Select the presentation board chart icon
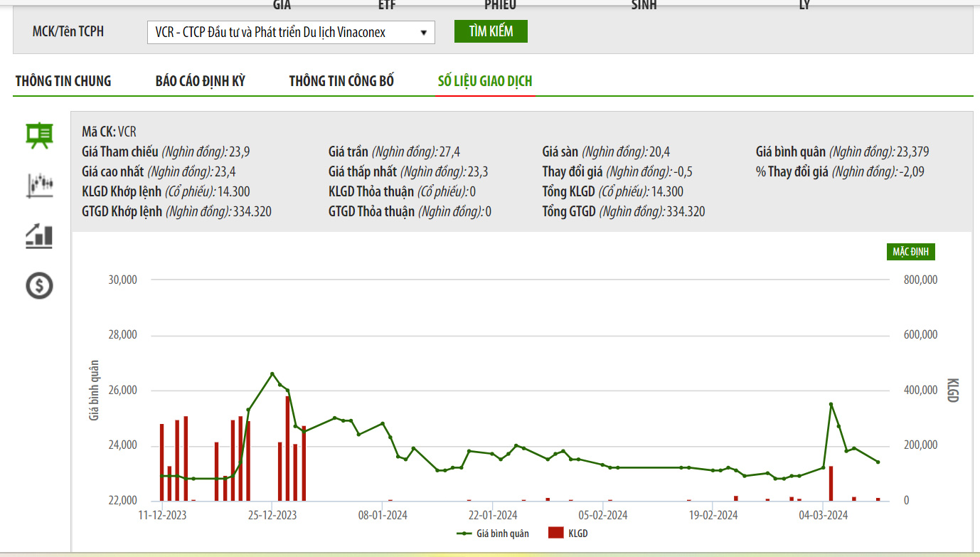The width and height of the screenshot is (980, 557). pyautogui.click(x=39, y=135)
